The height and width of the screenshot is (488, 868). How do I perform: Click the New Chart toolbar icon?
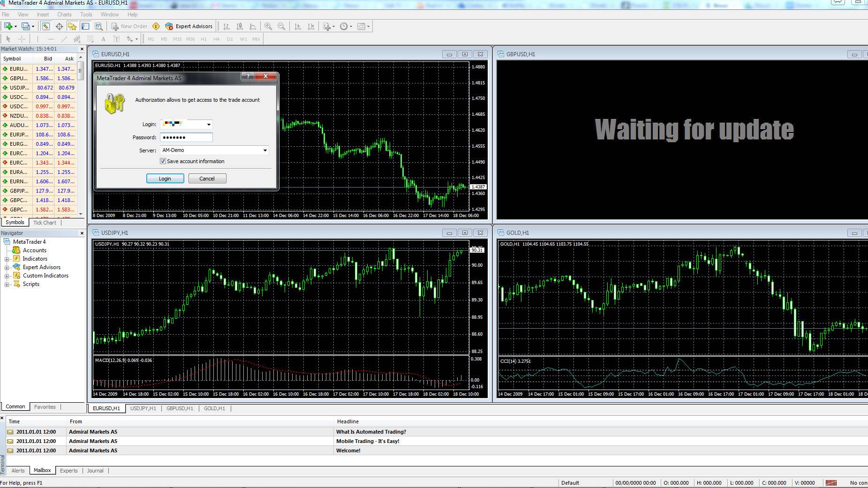8,26
